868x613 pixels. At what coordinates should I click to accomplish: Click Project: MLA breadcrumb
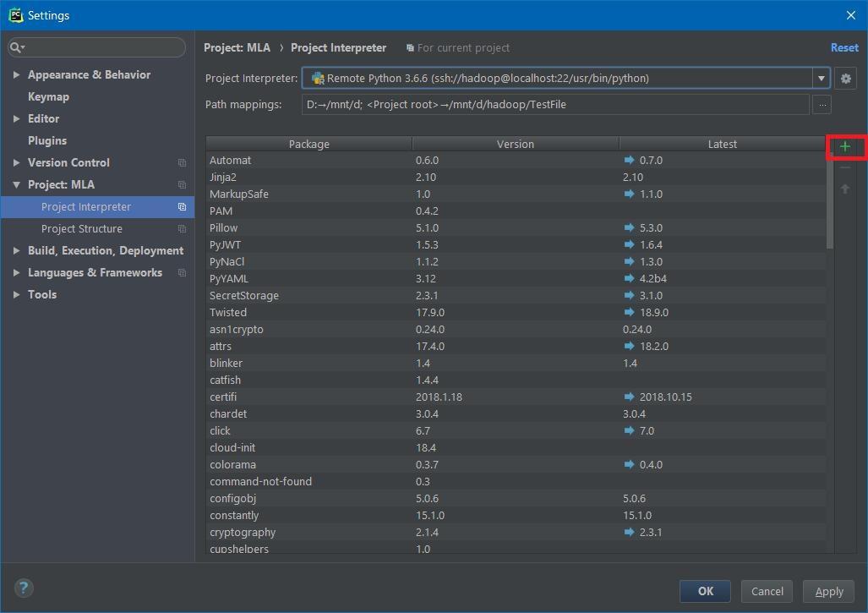pos(237,47)
